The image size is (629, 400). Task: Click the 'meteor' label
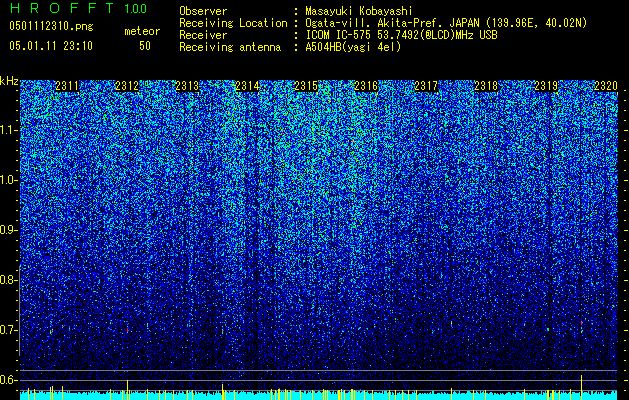[142, 31]
